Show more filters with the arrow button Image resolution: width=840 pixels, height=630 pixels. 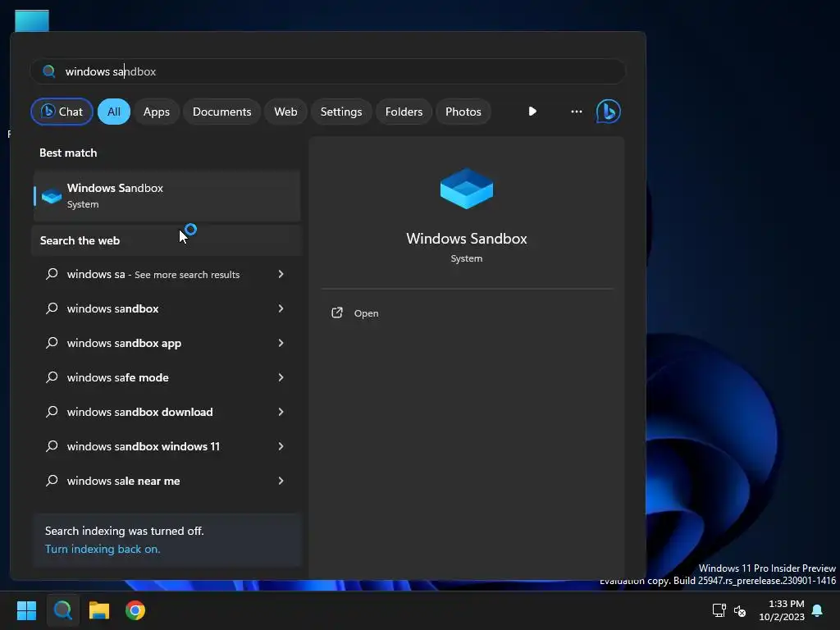[532, 112]
